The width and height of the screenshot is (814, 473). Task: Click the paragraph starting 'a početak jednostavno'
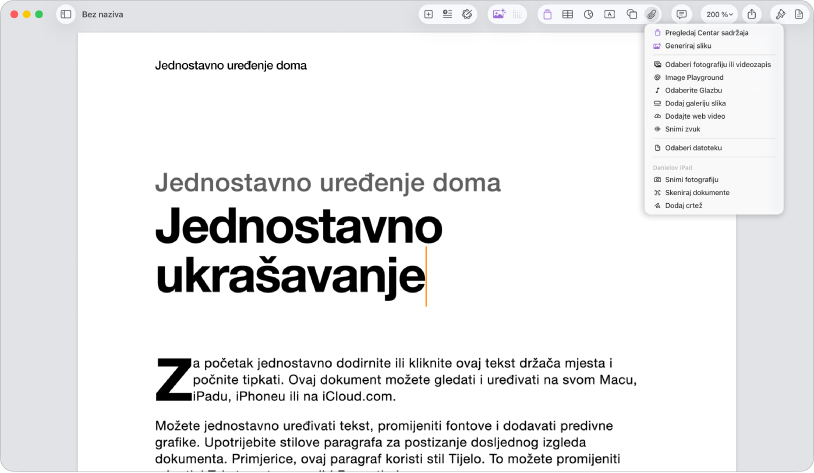[414, 380]
